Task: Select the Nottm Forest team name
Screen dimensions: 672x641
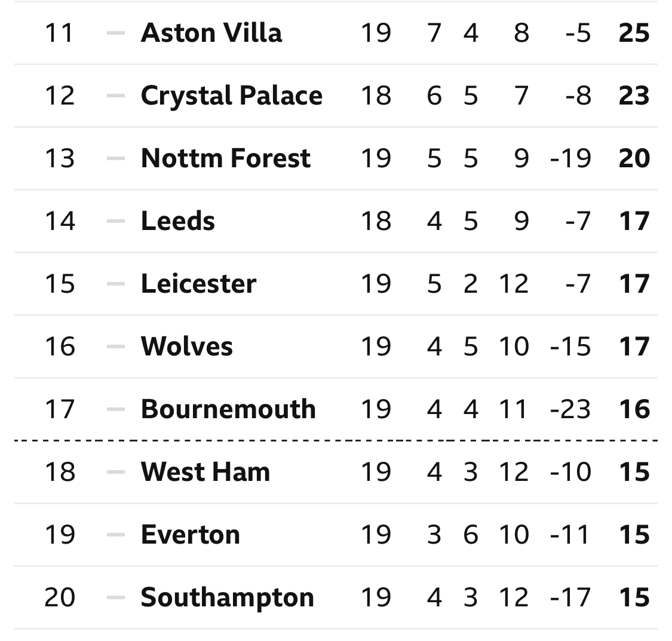Action: [225, 158]
